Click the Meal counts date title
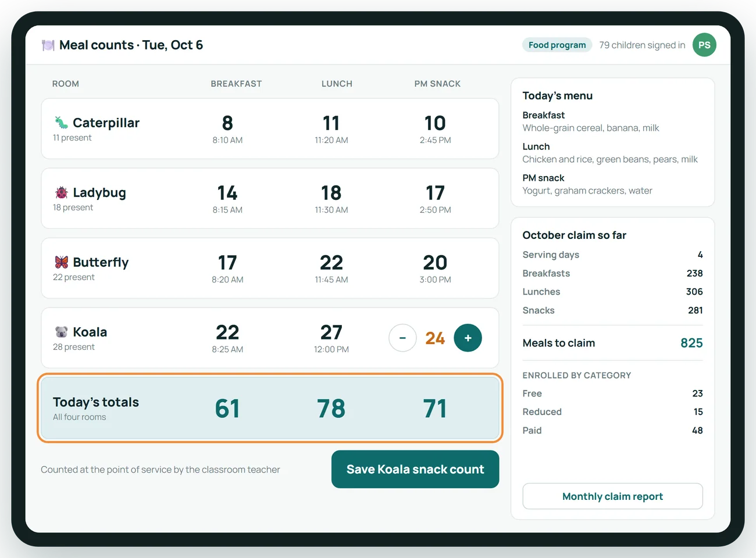Screen dimensions: 756x558 pyautogui.click(x=131, y=45)
